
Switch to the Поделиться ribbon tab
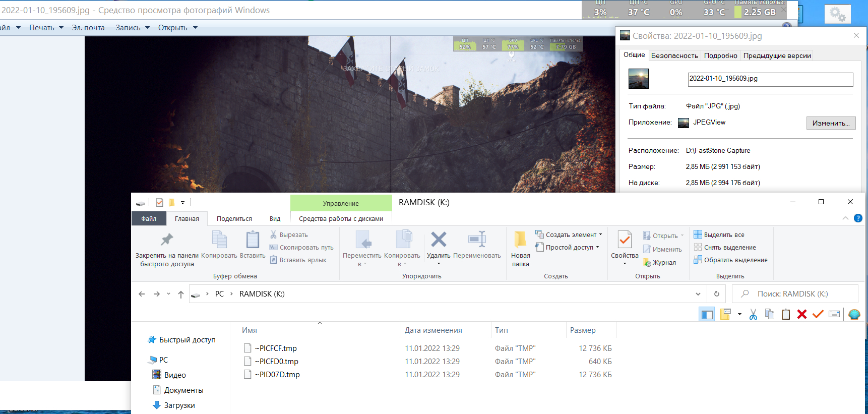tap(234, 218)
